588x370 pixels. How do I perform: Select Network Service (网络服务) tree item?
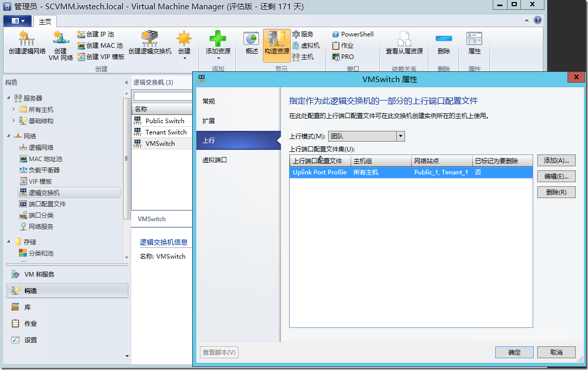coord(36,226)
